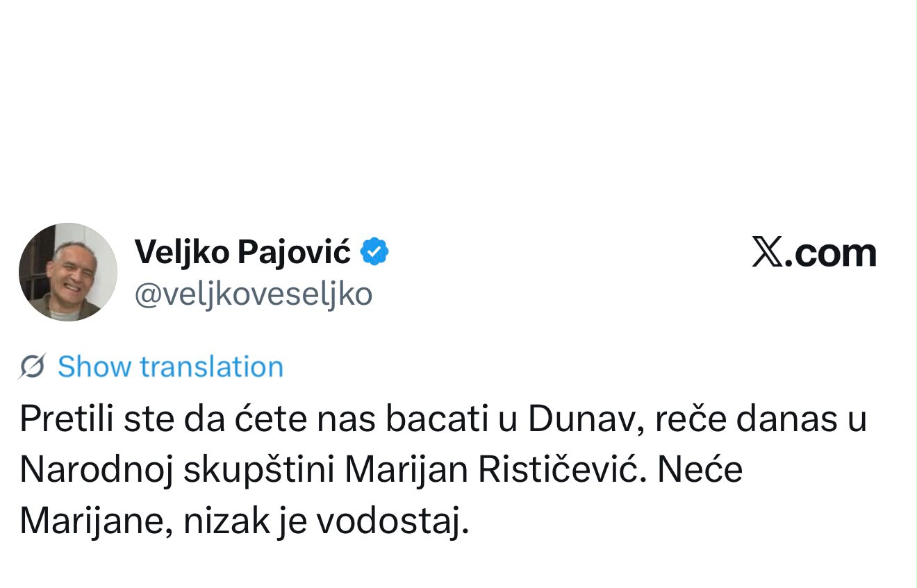
Task: Click the word "Neće" ending line two
Action: [700, 471]
